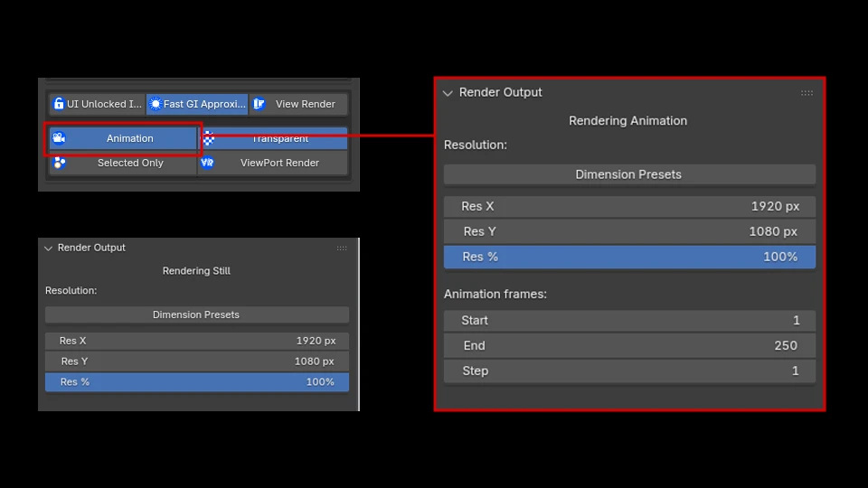
Task: Collapse the small Render Output panel (Rendering Still)
Action: point(49,249)
